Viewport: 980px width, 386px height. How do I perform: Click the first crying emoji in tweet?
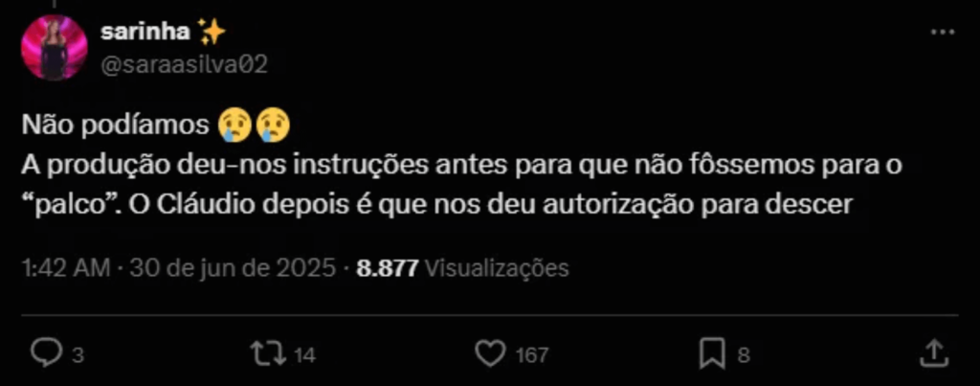click(234, 125)
